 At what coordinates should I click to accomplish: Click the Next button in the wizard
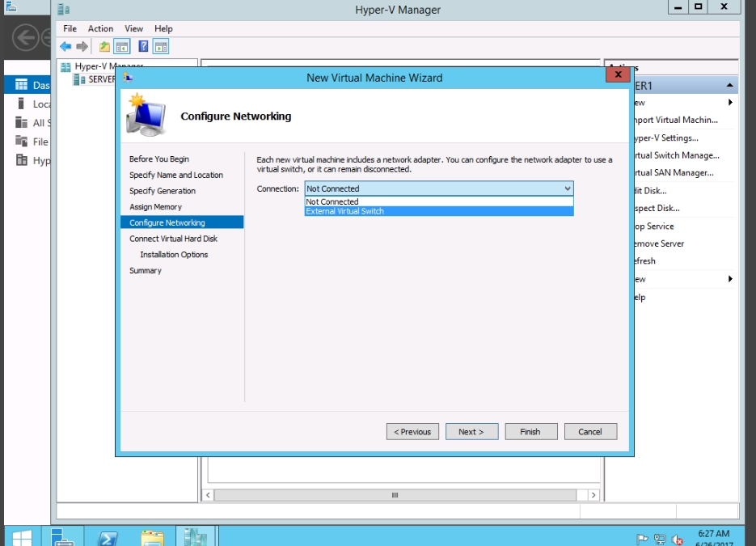coord(471,432)
